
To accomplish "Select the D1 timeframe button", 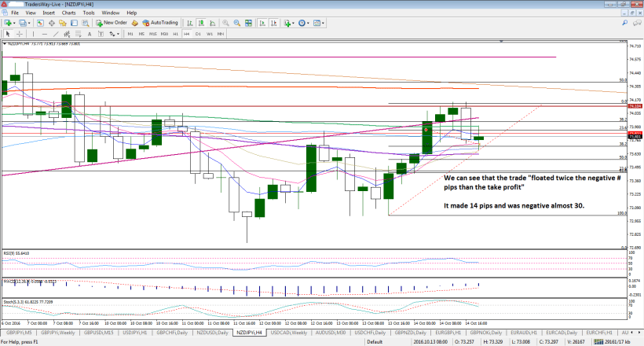I will click(x=199, y=35).
